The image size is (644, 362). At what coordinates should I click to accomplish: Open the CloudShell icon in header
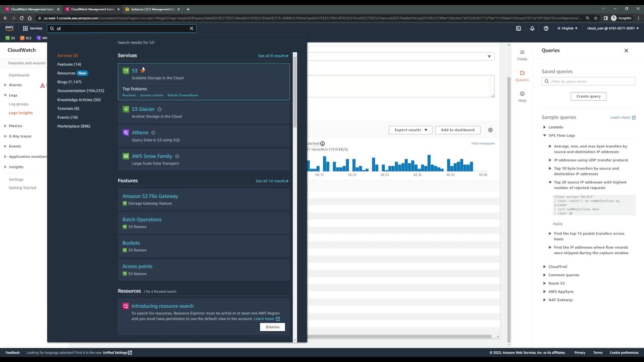518,28
